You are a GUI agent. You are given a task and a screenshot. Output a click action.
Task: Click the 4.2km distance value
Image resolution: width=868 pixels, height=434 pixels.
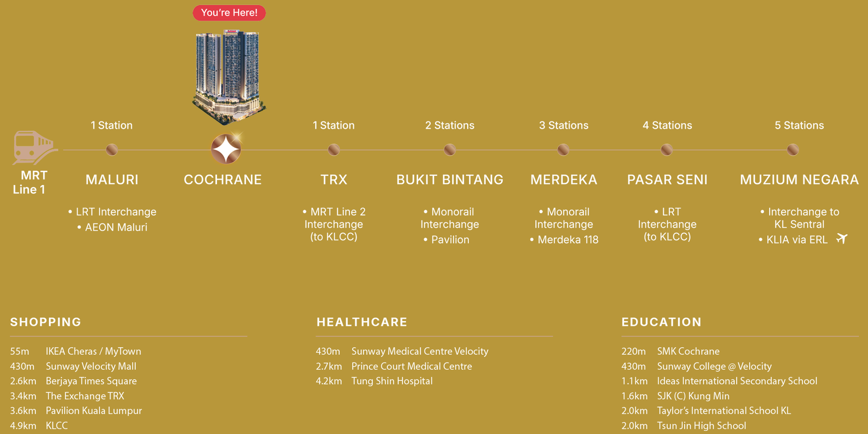[x=329, y=381]
